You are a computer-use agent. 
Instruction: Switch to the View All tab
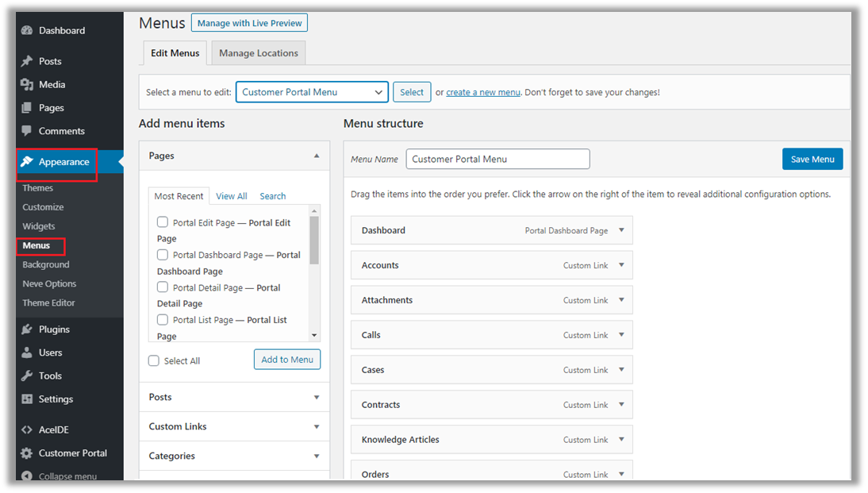(231, 196)
